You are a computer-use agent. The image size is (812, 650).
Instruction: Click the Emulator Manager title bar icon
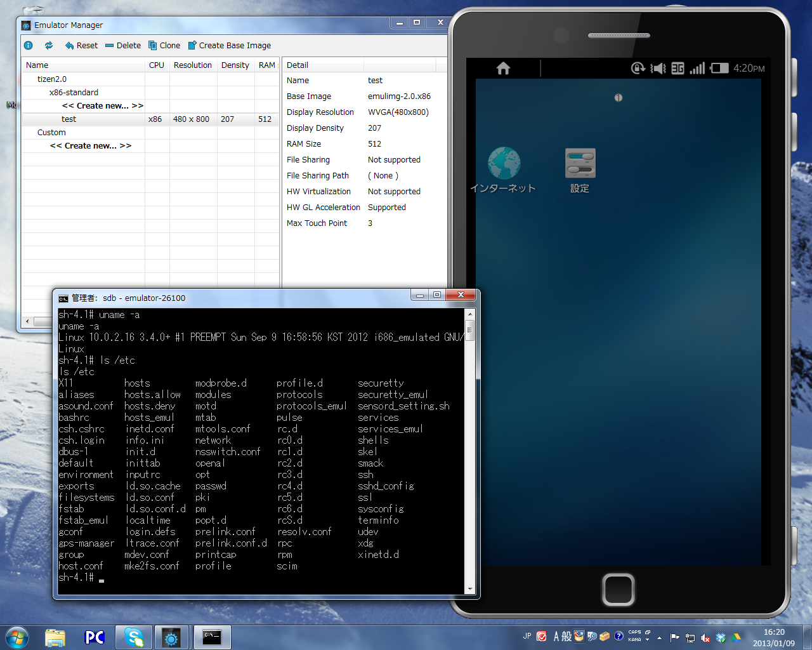click(x=26, y=25)
